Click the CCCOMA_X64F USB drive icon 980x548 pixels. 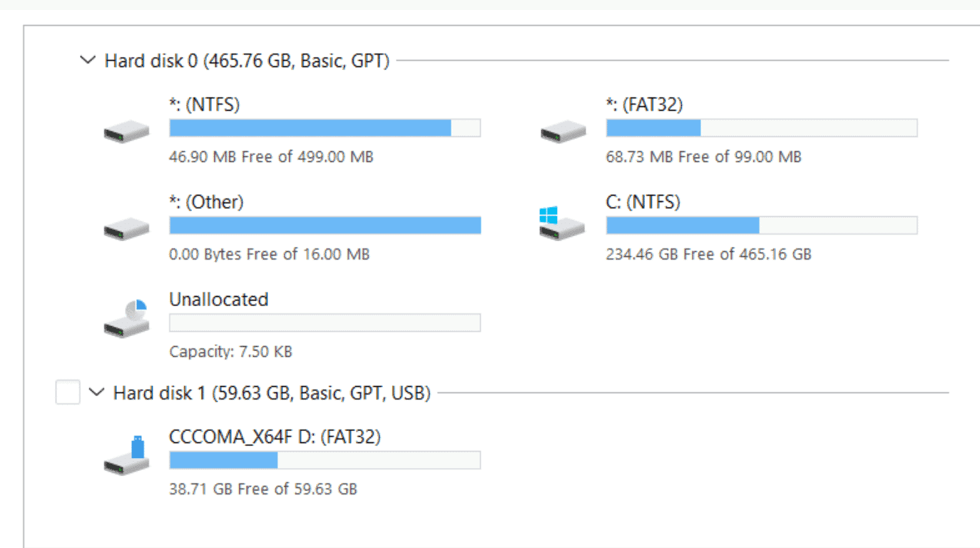[x=127, y=457]
